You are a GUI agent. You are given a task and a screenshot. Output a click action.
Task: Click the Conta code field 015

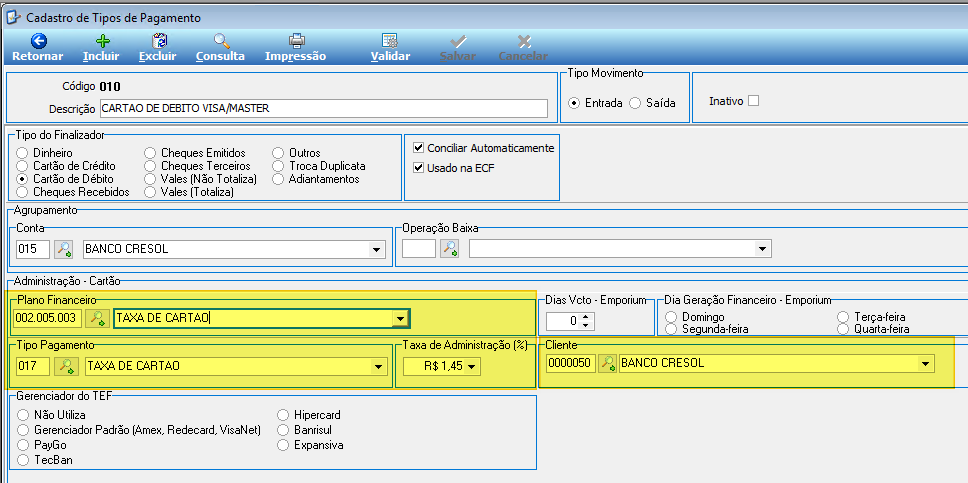point(33,250)
